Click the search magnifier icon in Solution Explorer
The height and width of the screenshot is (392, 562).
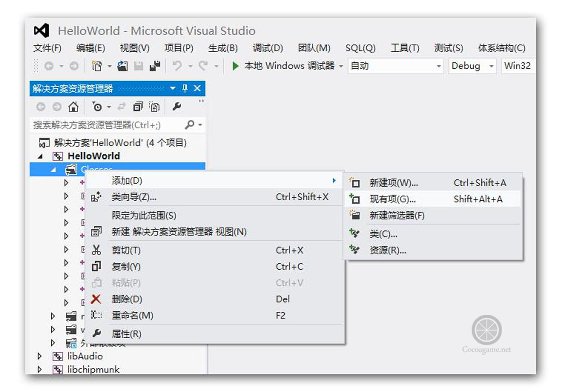click(189, 125)
